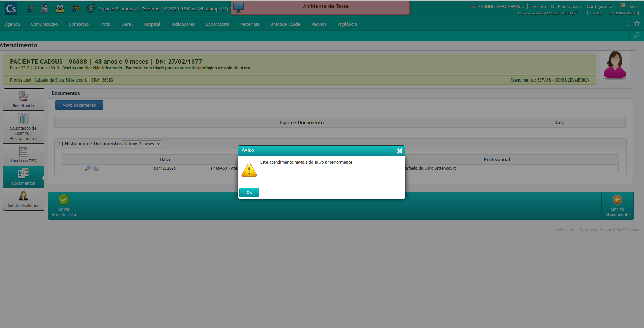
Task: Open the Vacinas menu
Action: click(319, 24)
